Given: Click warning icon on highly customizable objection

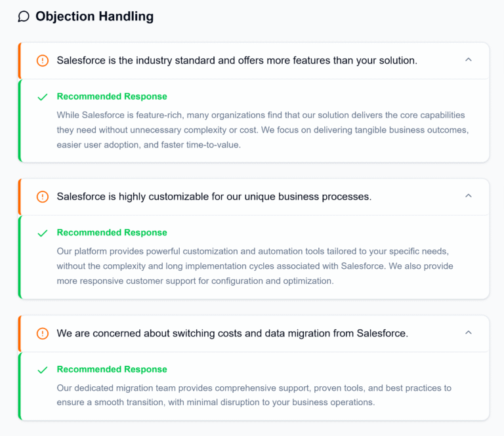Looking at the screenshot, I should click(x=43, y=197).
